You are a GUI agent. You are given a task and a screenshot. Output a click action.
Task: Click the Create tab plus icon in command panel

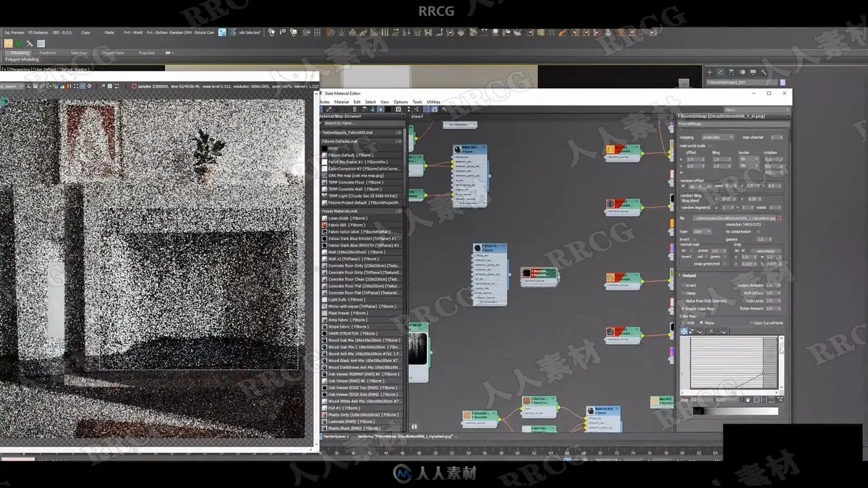pyautogui.click(x=710, y=72)
